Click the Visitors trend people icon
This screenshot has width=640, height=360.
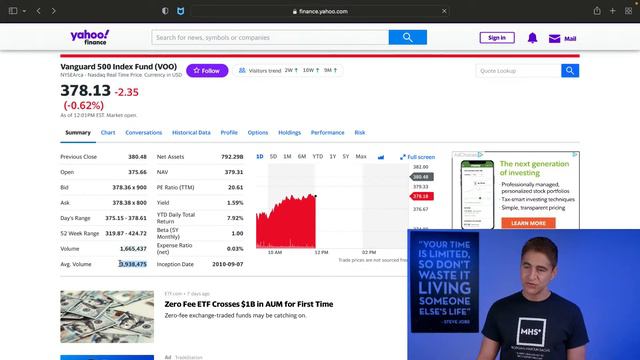pyautogui.click(x=242, y=70)
